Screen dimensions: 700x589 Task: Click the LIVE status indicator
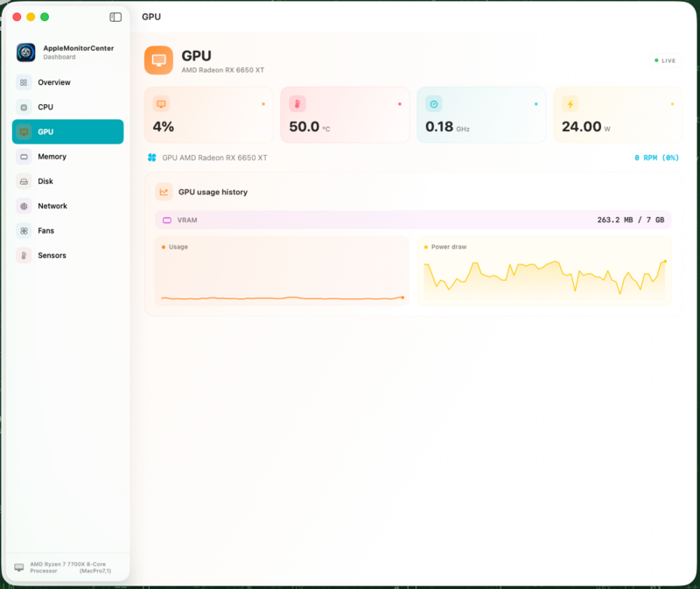(665, 60)
